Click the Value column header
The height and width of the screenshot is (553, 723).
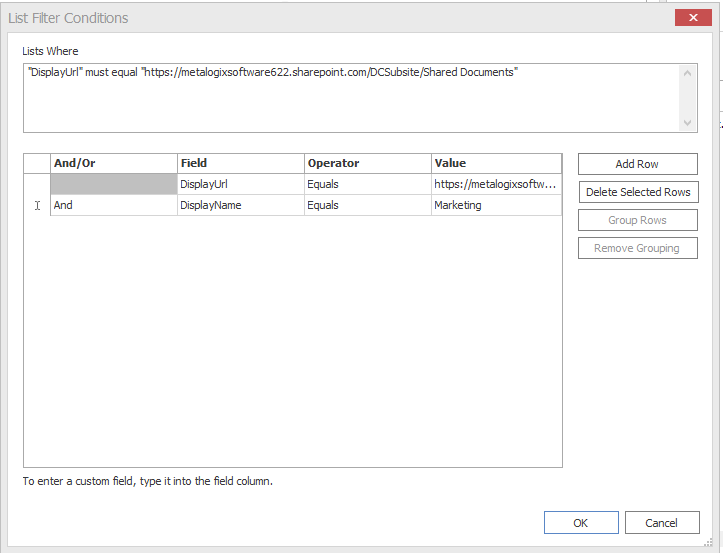point(496,163)
